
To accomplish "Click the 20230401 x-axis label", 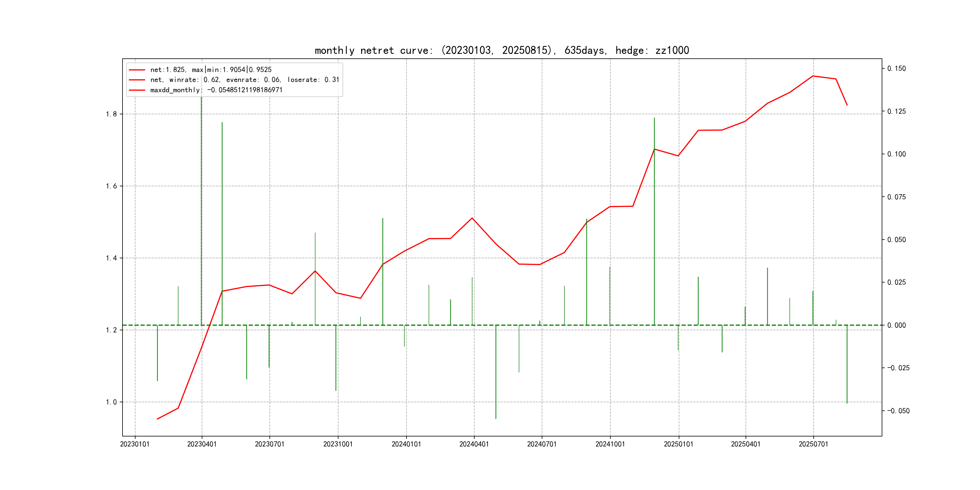I will (202, 444).
